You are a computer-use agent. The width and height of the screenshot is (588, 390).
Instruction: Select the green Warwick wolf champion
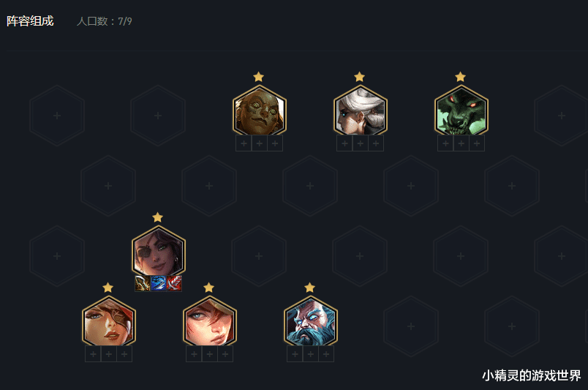coord(461,110)
